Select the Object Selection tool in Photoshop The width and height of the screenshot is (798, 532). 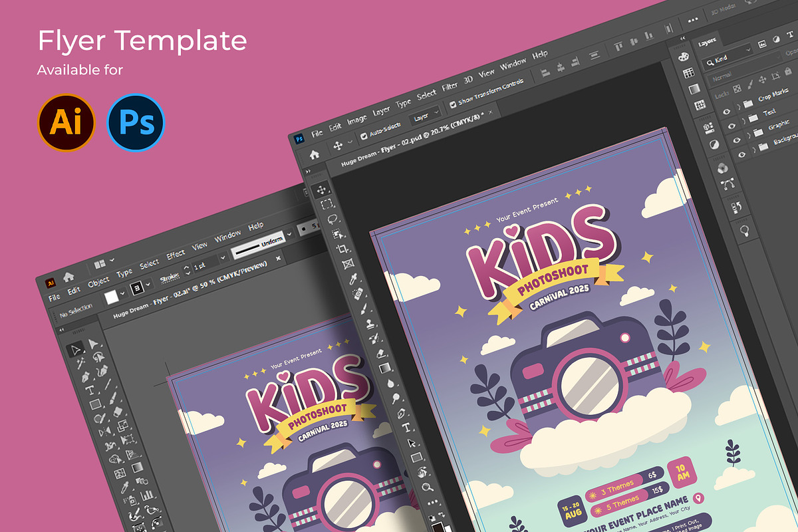coord(338,233)
